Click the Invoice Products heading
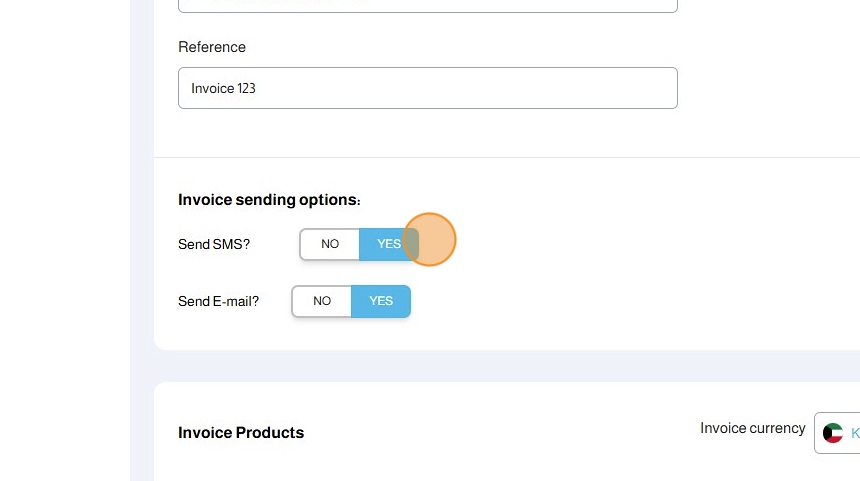This screenshot has height=481, width=860. (241, 433)
